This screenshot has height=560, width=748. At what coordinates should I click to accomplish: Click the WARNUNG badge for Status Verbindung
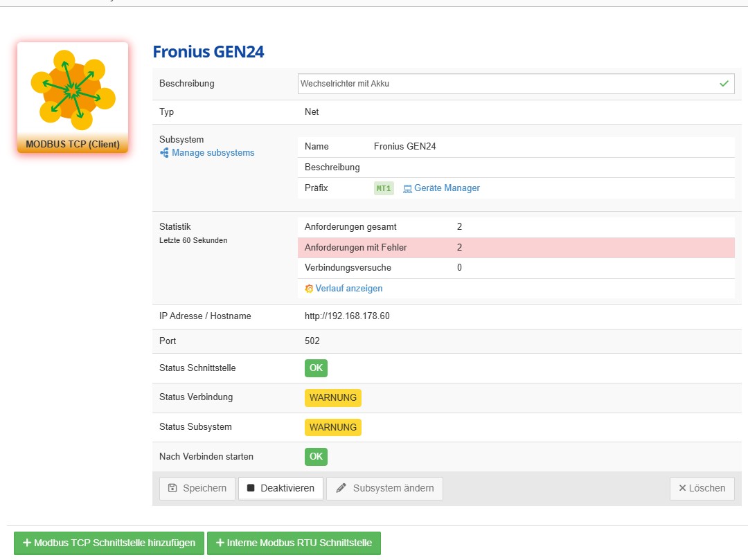(333, 397)
